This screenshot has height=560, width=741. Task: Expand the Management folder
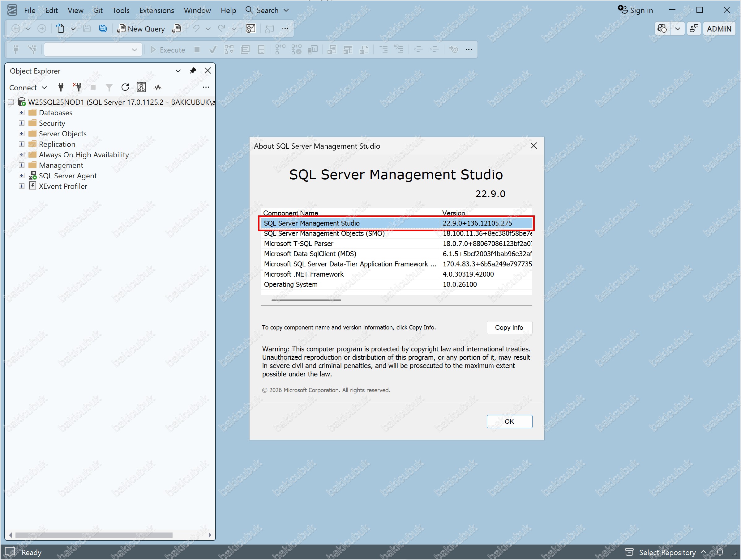pyautogui.click(x=21, y=165)
